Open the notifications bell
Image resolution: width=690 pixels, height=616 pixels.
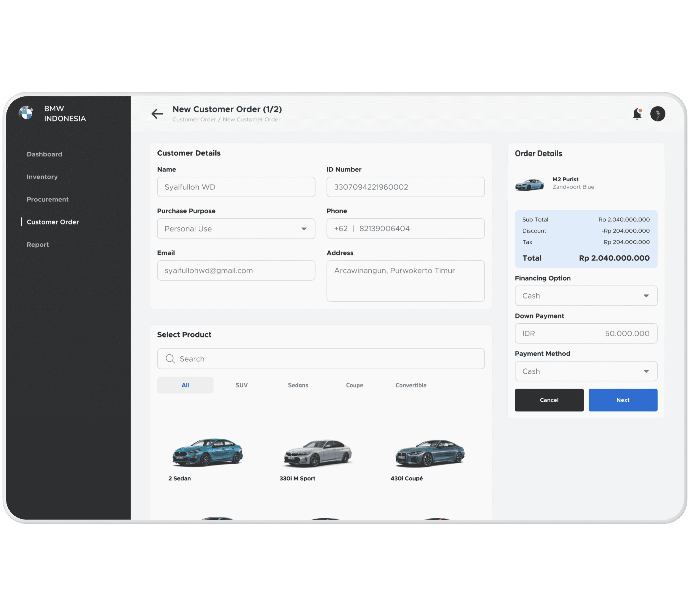point(637,114)
